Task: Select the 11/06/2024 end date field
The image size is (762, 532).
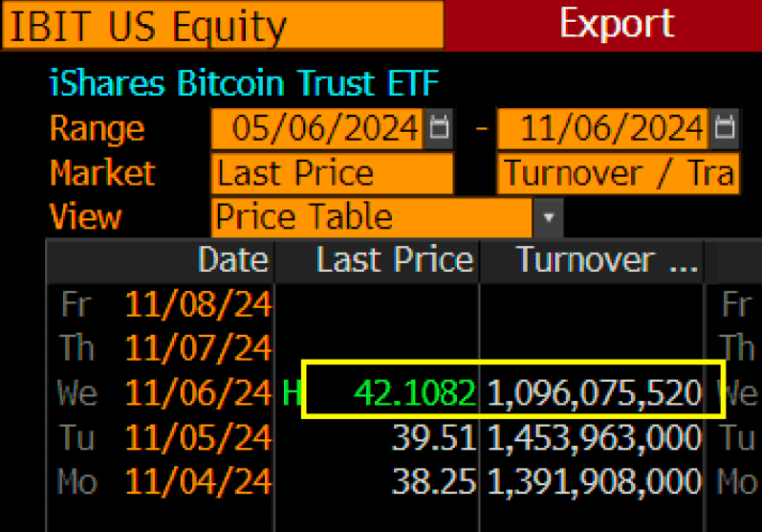Action: pos(603,128)
